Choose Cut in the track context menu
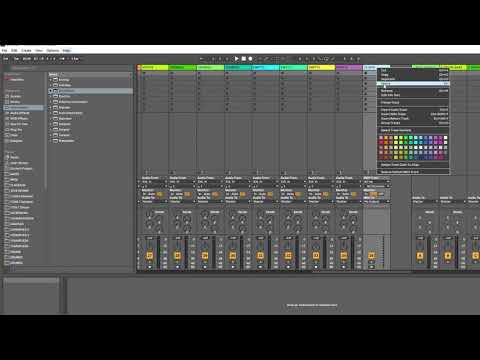 click(x=413, y=70)
